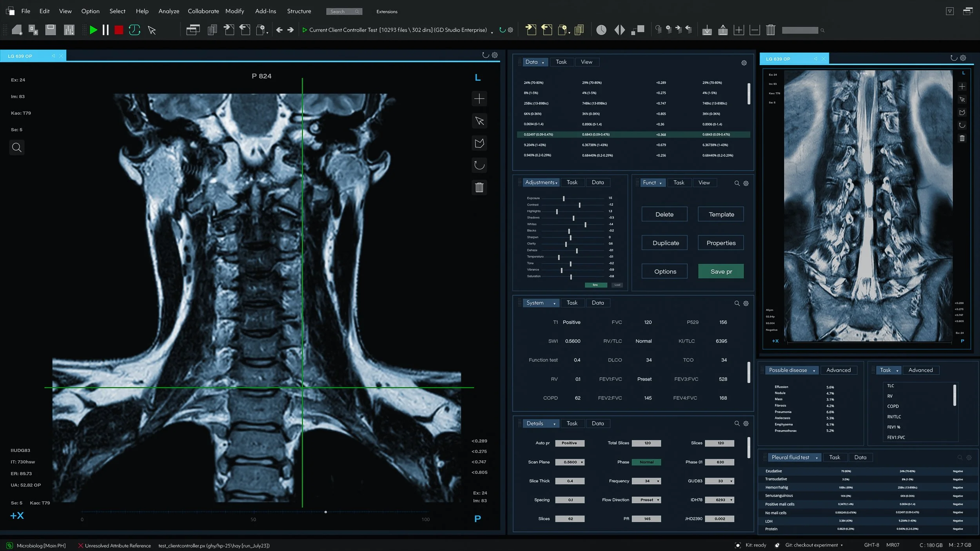Adjust the Exposure slider handle
Image resolution: width=980 pixels, height=551 pixels.
coord(563,198)
